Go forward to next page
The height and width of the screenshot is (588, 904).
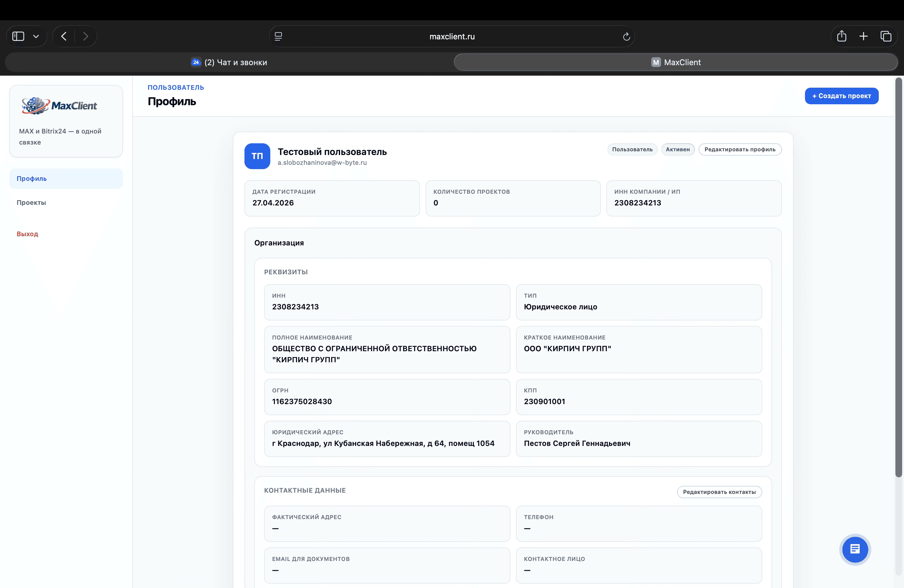[x=85, y=37]
